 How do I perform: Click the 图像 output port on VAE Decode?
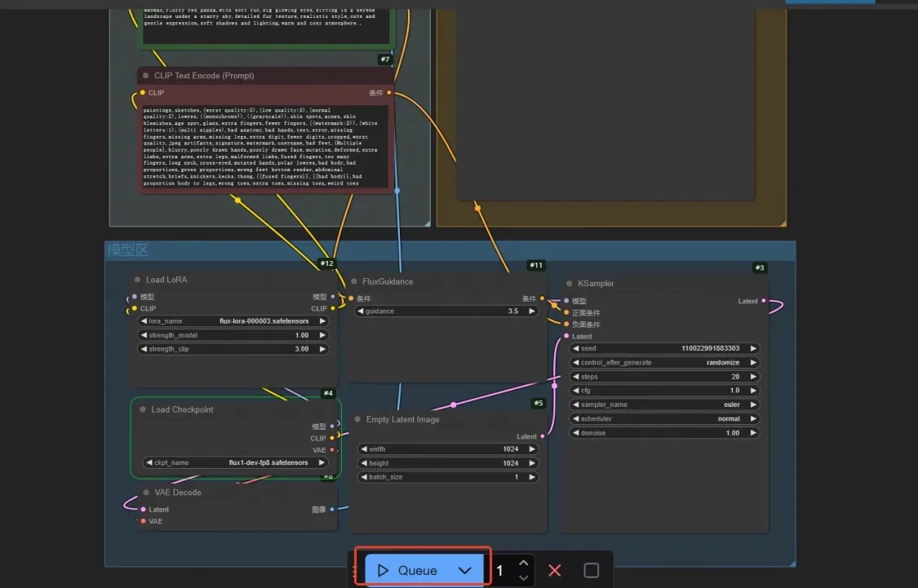pos(332,510)
